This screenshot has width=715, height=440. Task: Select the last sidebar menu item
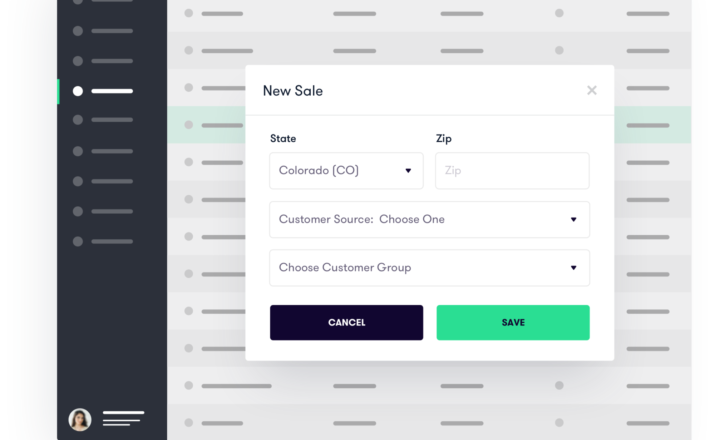click(x=103, y=241)
